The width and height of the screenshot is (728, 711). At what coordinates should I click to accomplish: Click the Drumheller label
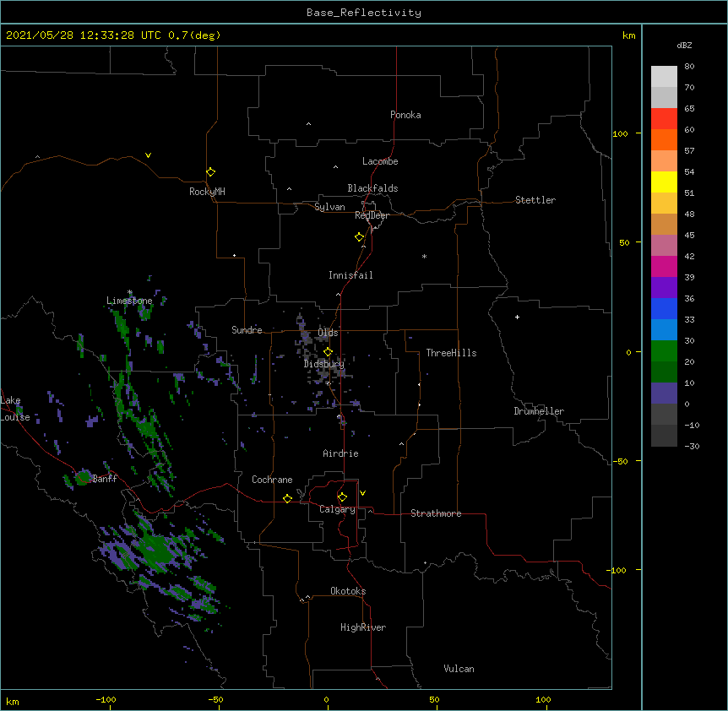click(539, 411)
